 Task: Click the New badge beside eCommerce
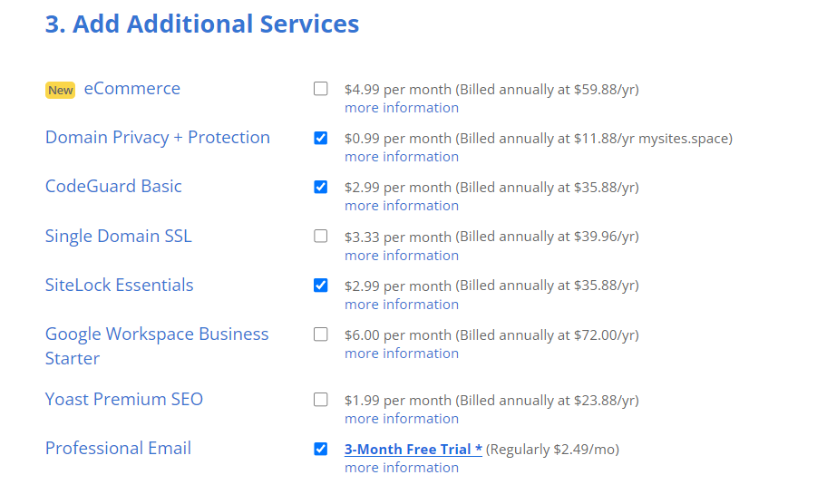(x=61, y=90)
